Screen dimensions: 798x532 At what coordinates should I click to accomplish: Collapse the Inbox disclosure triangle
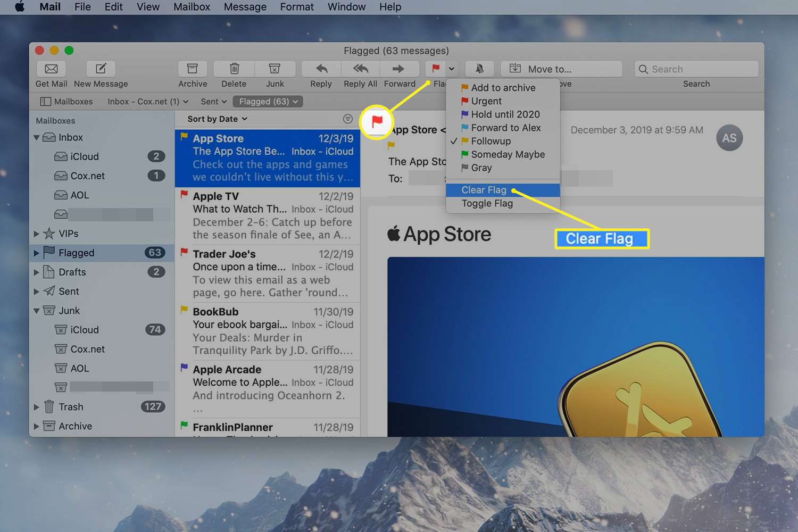(x=36, y=137)
